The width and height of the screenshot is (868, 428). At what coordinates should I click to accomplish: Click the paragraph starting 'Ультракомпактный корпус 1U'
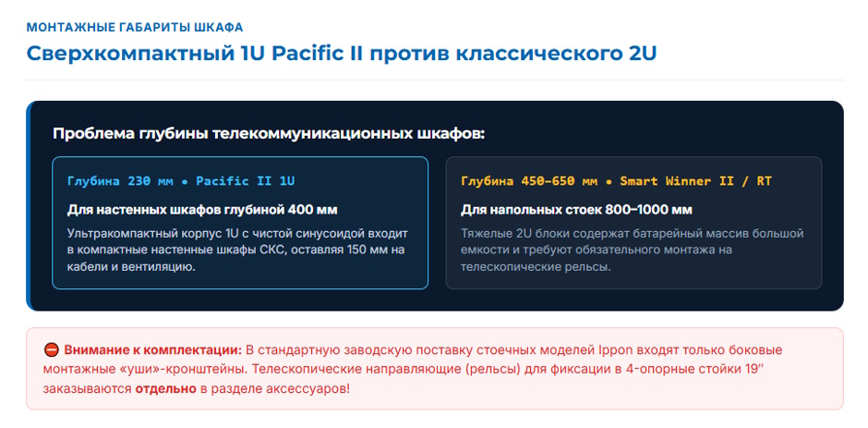click(237, 250)
